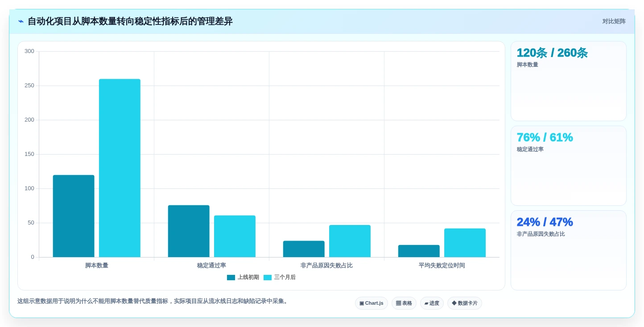Screen dimensions: 644x327
Task: Click the 250 y-axis tick label
Action: point(29,86)
